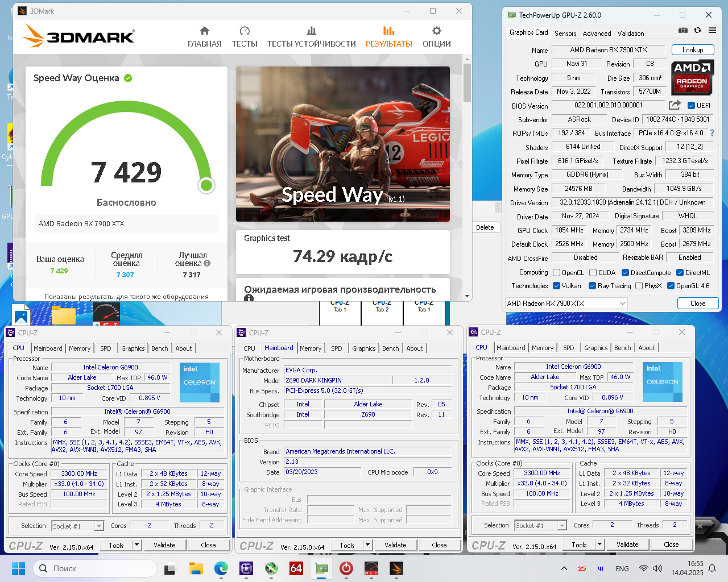The height and width of the screenshot is (582, 728).
Task: Click the Bus Interface question mark in GPU-Z
Action: (x=712, y=133)
